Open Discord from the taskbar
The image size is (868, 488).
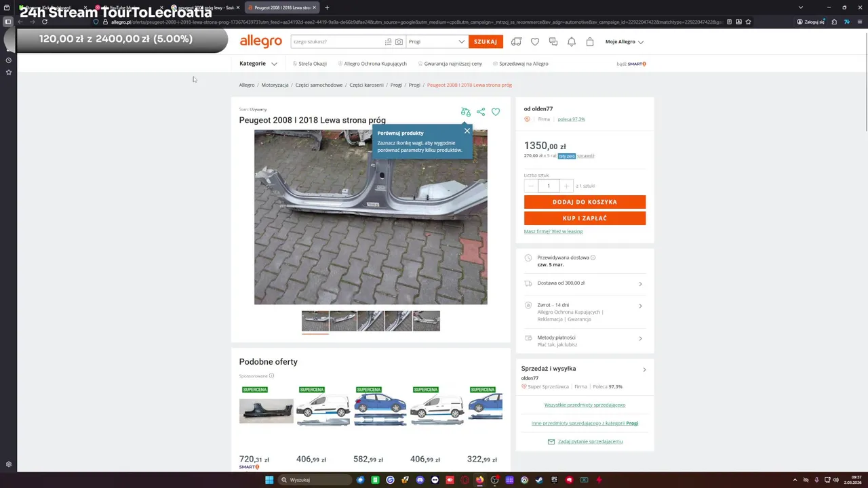pos(420,480)
